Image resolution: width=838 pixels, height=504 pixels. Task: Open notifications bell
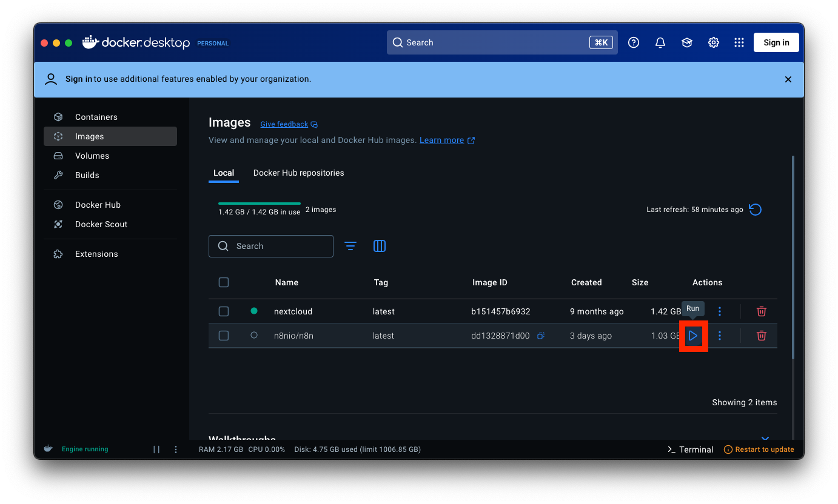pyautogui.click(x=660, y=42)
